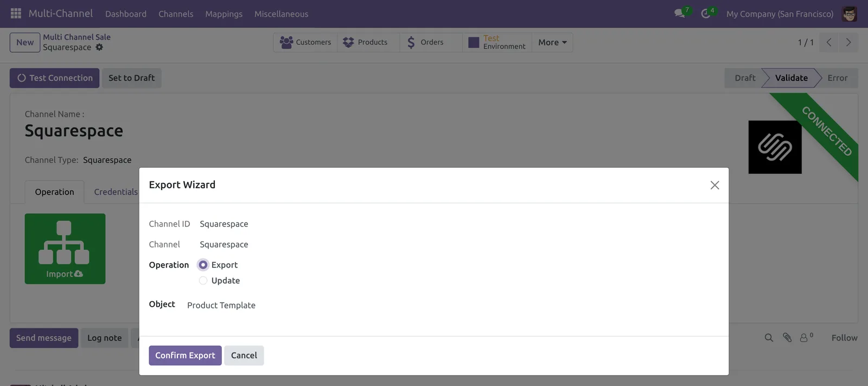Open the user avatar menu
Screen dimensions: 868x386
[849, 14]
